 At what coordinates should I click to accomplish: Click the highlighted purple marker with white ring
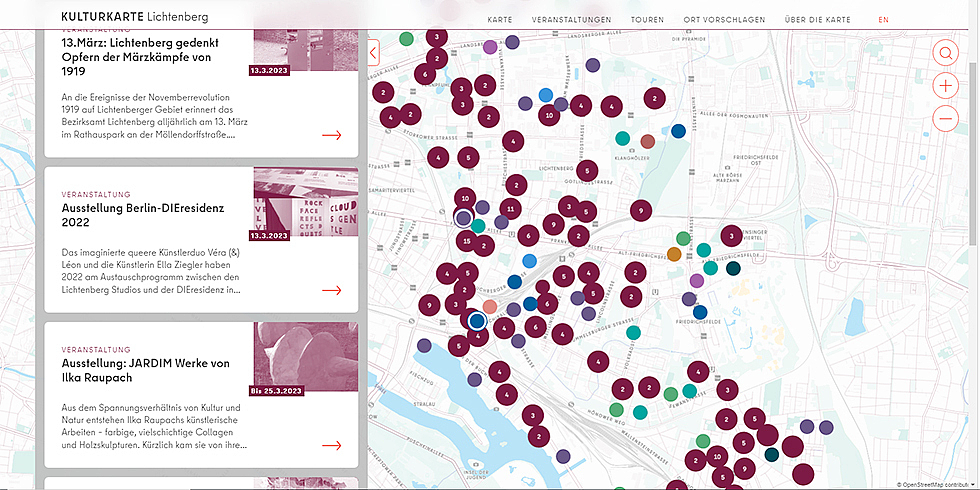pos(462,218)
